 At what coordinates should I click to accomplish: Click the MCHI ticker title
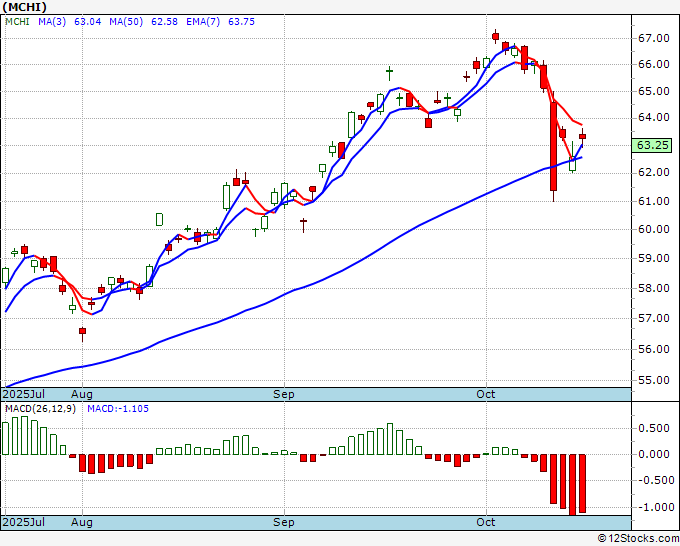pyautogui.click(x=24, y=7)
